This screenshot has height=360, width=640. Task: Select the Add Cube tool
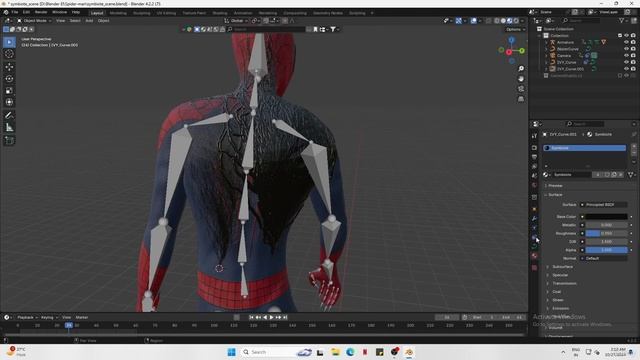point(9,140)
